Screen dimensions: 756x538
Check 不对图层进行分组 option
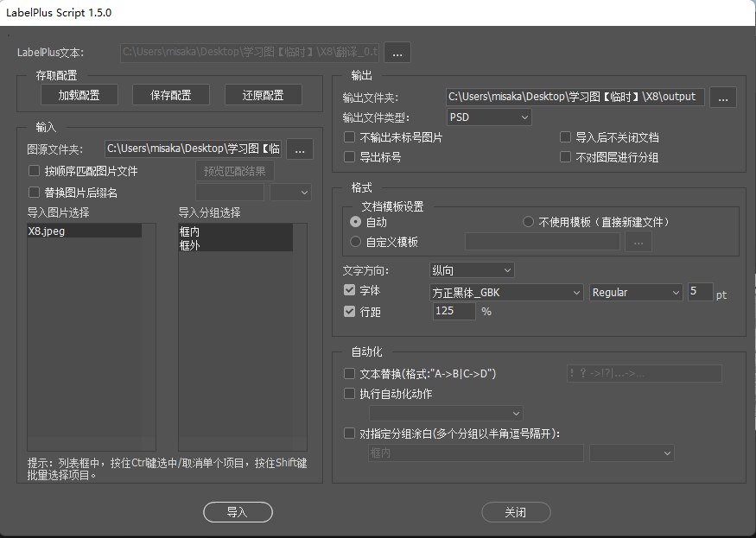point(565,156)
